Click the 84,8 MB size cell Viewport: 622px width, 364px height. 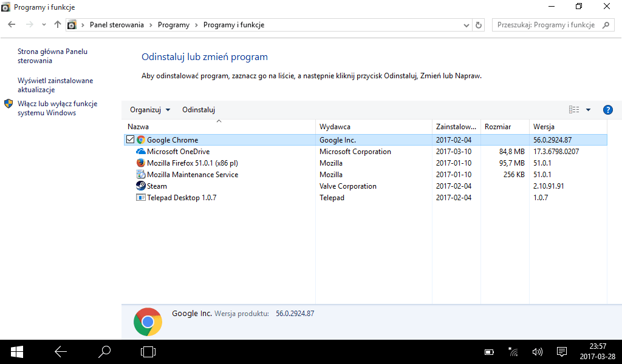(511, 152)
